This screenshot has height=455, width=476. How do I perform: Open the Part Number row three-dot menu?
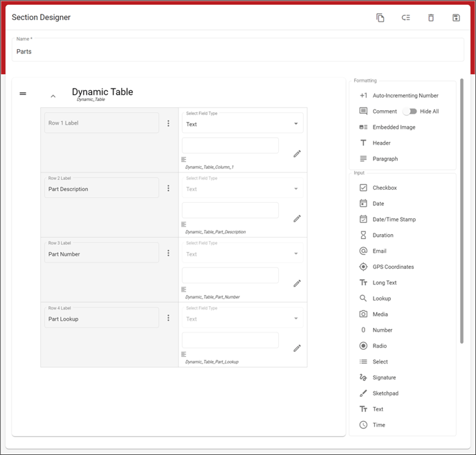pos(168,253)
